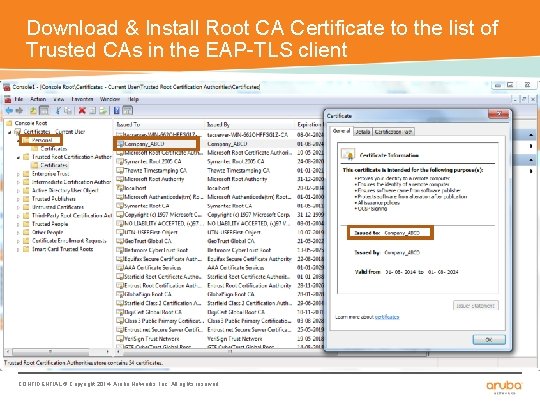540x405 pixels.
Task: Open the certificates learn more link
Action: 387,317
